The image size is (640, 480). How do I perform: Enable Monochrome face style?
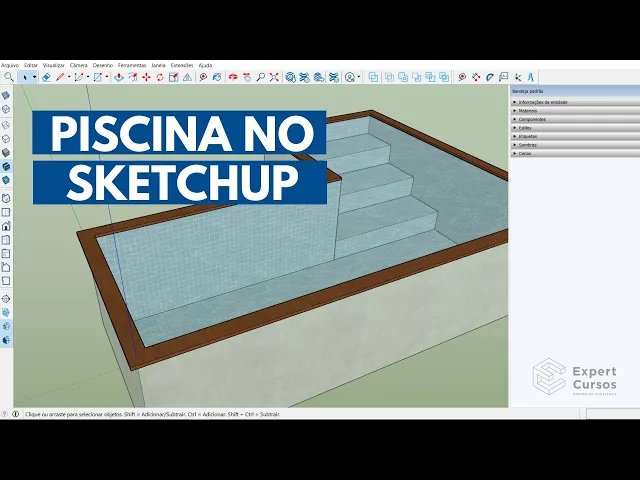coord(6,180)
